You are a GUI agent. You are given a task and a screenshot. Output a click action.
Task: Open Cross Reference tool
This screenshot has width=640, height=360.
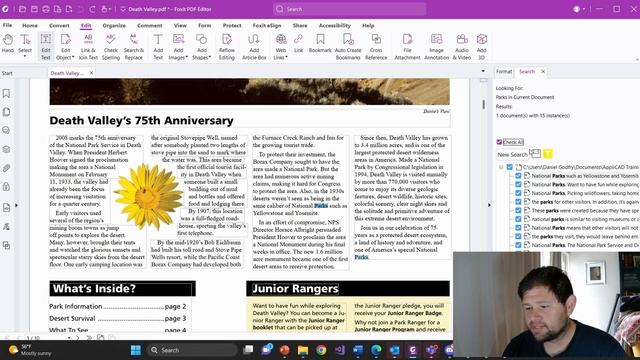(376, 47)
